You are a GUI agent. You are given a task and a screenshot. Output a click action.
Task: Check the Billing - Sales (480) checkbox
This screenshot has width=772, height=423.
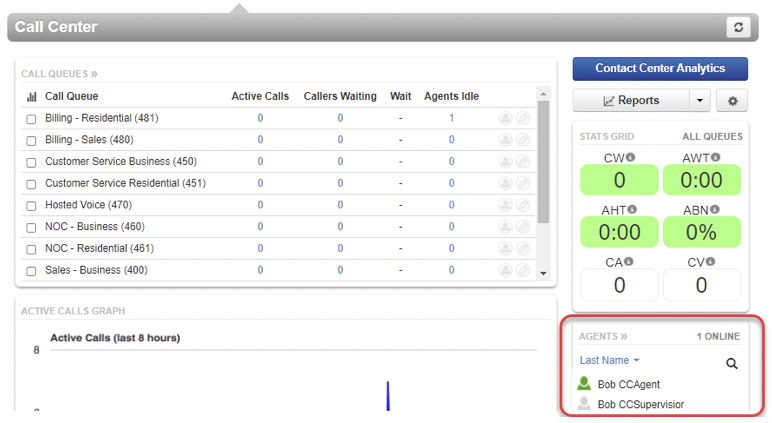pyautogui.click(x=32, y=141)
